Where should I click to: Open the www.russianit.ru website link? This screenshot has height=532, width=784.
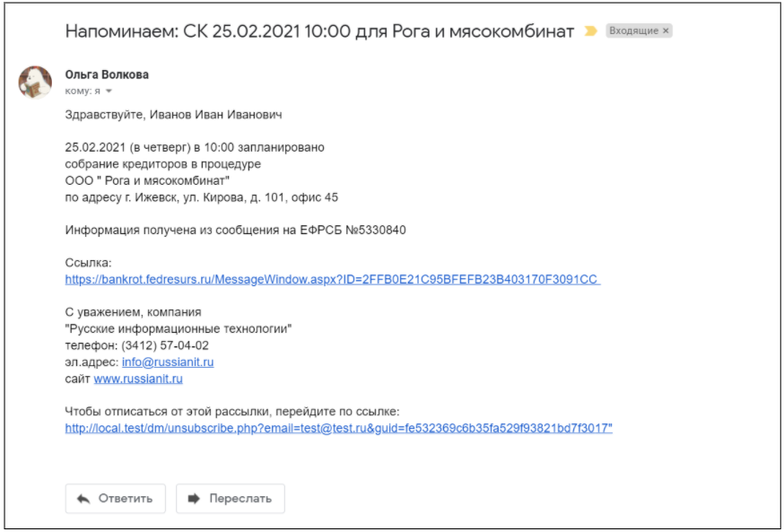138,379
